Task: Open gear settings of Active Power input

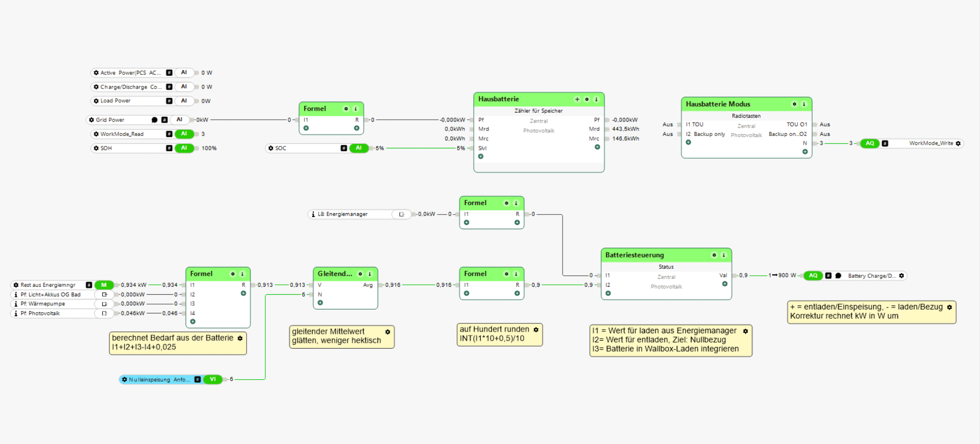Action: [x=96, y=73]
